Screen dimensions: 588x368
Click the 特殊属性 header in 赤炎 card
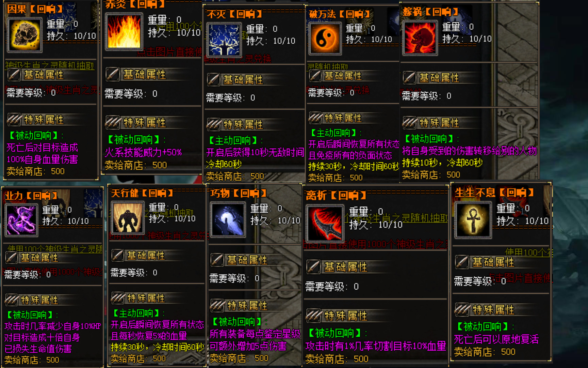point(145,122)
